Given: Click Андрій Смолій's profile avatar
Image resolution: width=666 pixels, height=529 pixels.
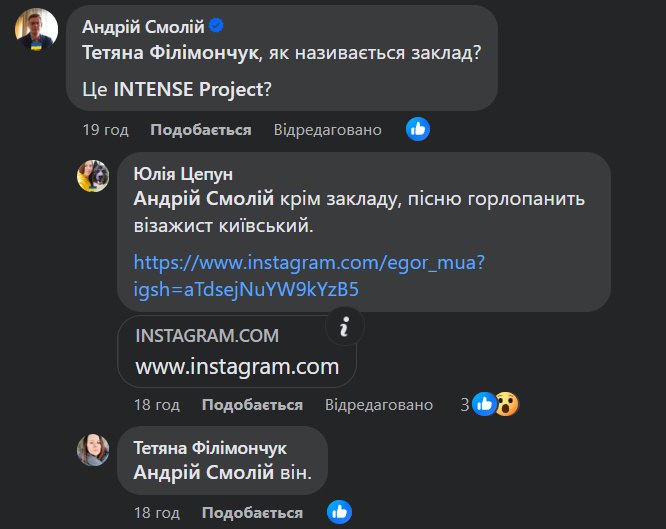Looking at the screenshot, I should (x=36, y=28).
